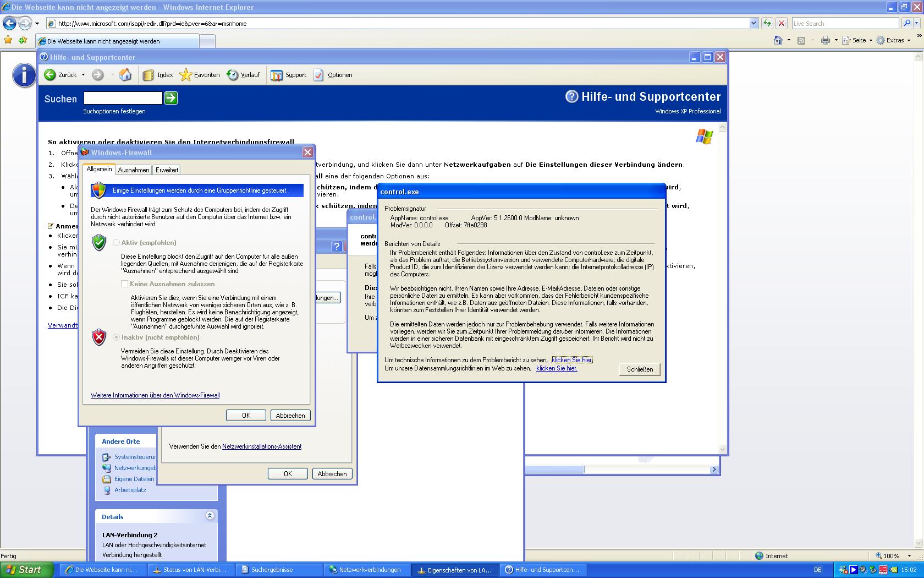Open Optionen in Help toolbar
The width and height of the screenshot is (924, 578).
pos(319,75)
